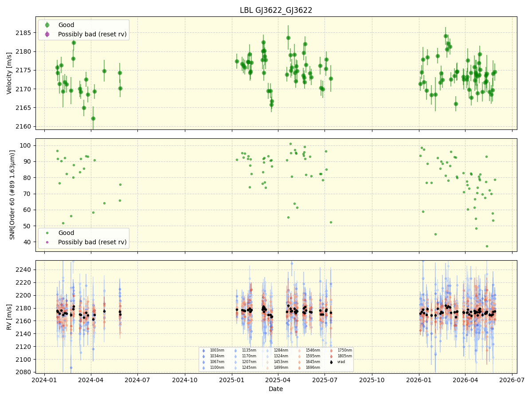Viewport: 532px width, 399px height.
Task: Click the 1034nm legend entry
Action: 217,356
